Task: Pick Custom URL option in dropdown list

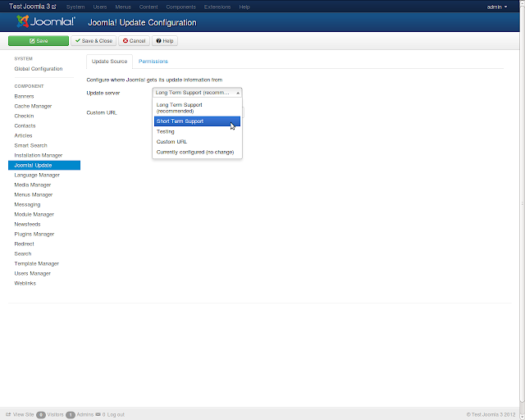Action: pyautogui.click(x=197, y=142)
